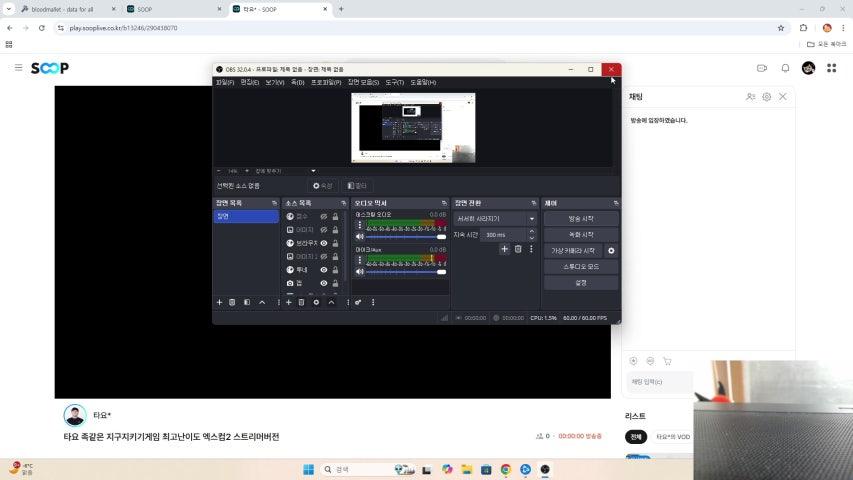Undock the 장면 목록 panel using its header icon
853x480 pixels.
[274, 203]
